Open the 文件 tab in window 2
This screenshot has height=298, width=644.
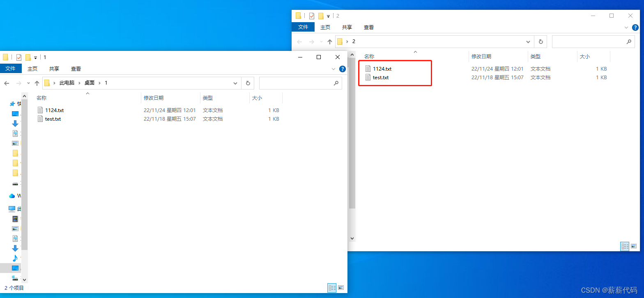(x=303, y=27)
